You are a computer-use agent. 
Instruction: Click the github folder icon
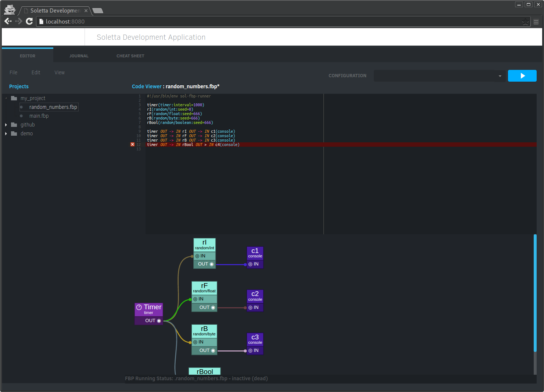pos(14,125)
